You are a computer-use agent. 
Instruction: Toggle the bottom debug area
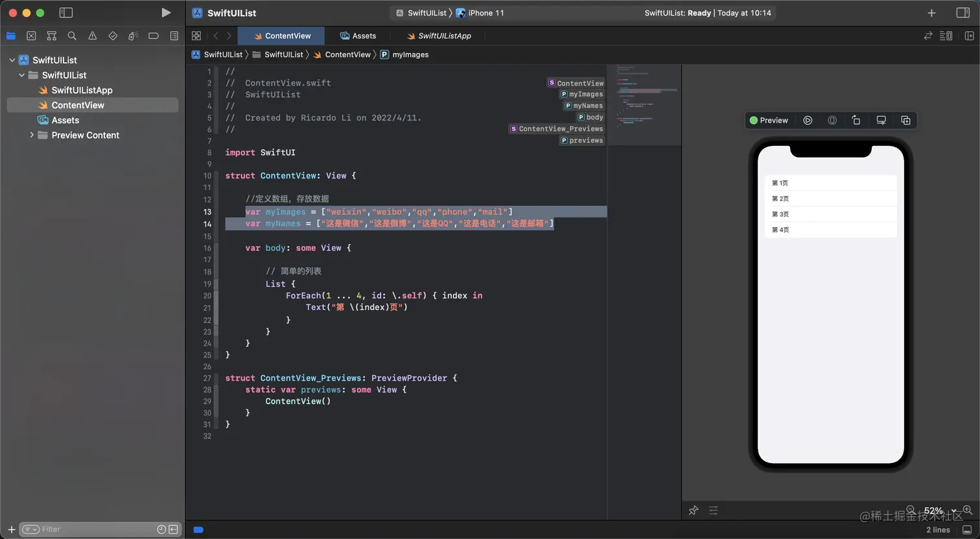point(967,530)
